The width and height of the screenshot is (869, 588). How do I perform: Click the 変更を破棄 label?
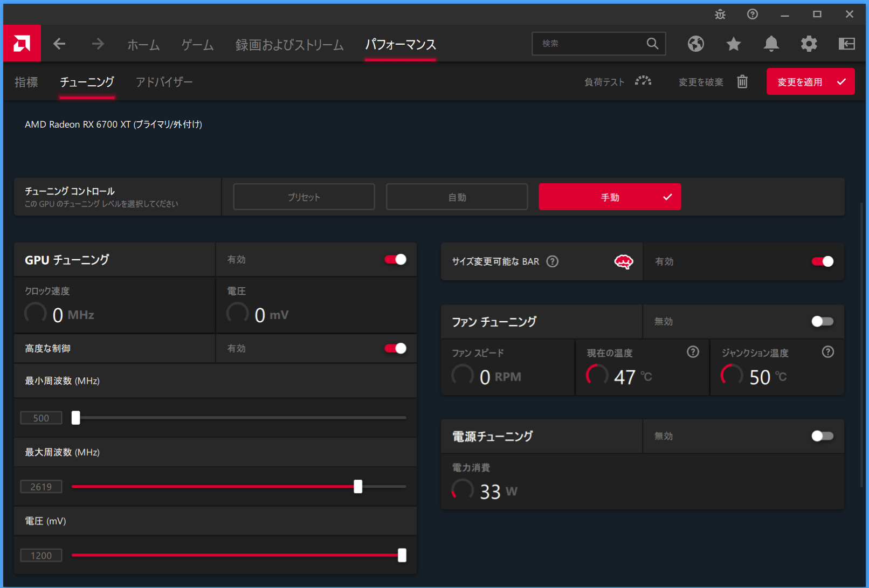701,82
